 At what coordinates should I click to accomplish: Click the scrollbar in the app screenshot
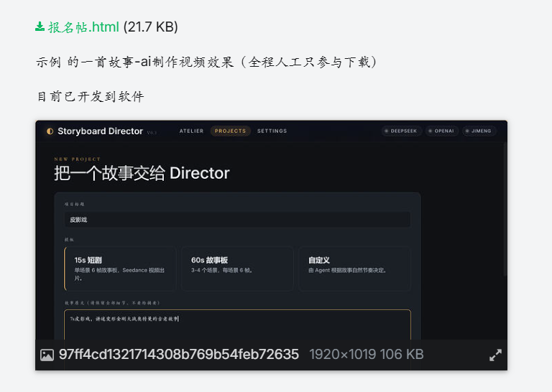coord(505,209)
